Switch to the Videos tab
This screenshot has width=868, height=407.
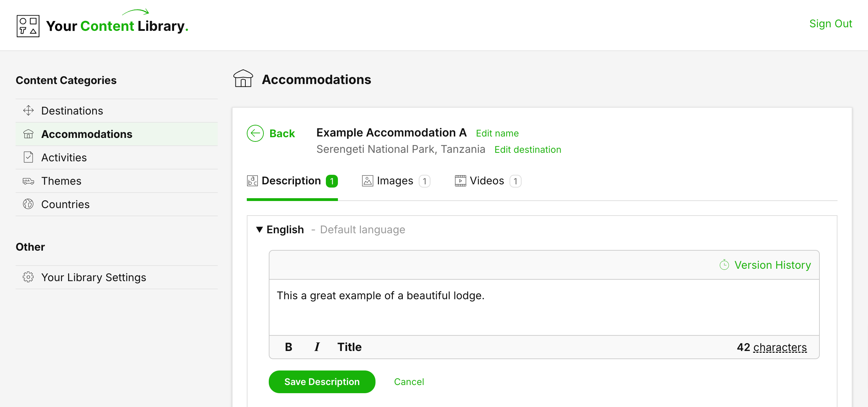pos(487,181)
